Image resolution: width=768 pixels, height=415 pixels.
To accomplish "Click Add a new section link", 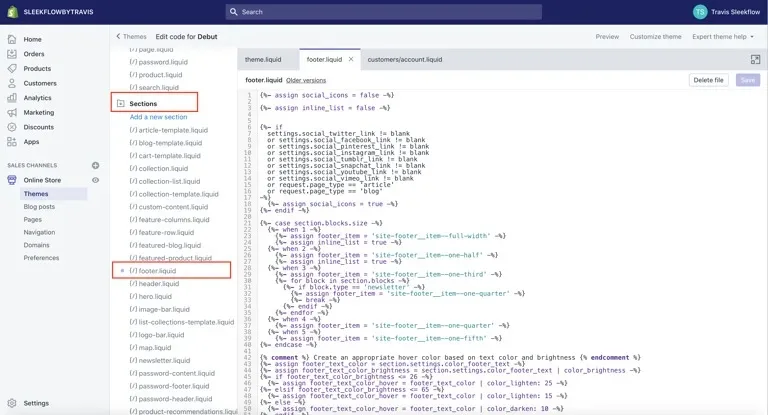I will (158, 117).
